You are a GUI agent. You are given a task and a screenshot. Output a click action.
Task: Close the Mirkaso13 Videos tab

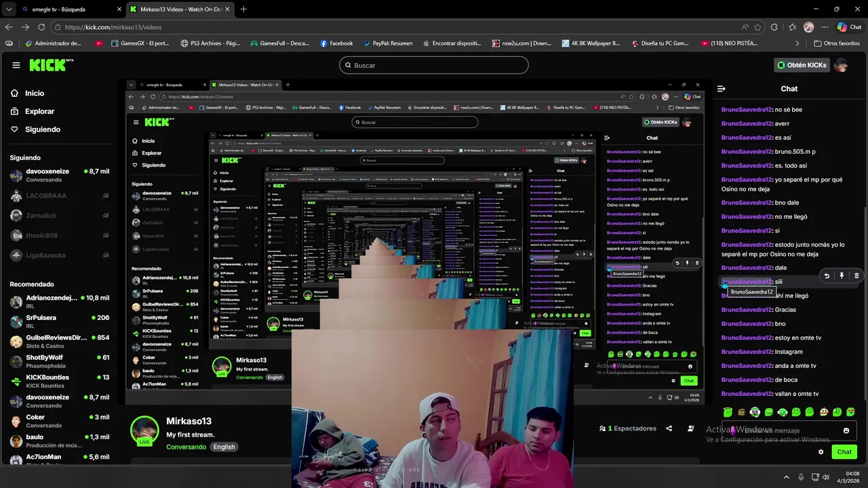(x=228, y=9)
